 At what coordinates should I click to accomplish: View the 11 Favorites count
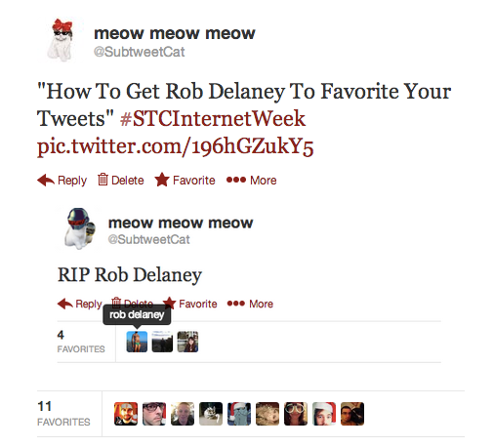[63, 414]
